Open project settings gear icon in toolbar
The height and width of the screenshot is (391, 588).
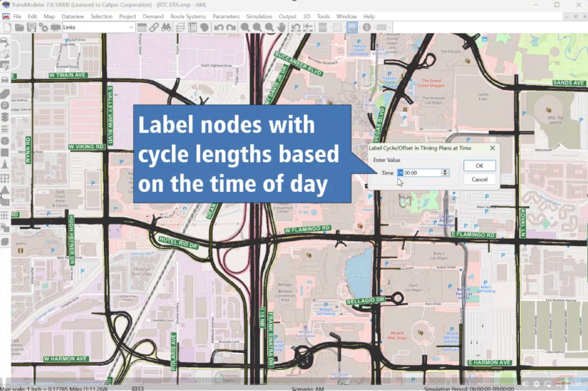tap(44, 27)
